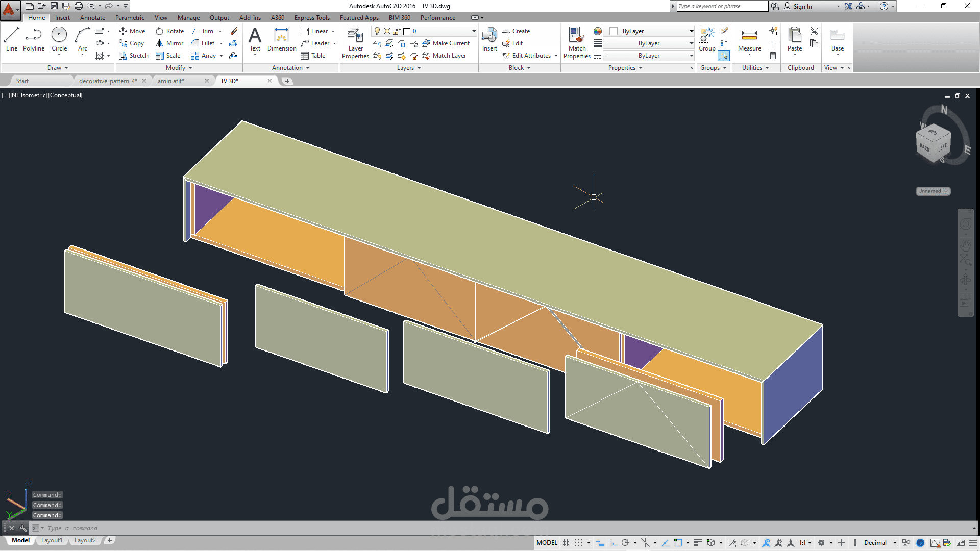This screenshot has width=980, height=551.
Task: Expand the Decimal units dropdown
Action: coord(895,543)
